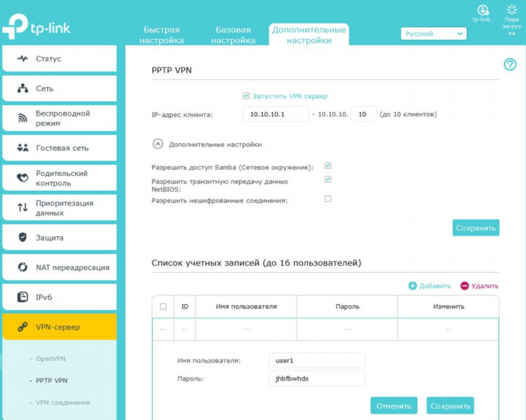Image resolution: width=526 pixels, height=420 pixels.
Task: Open Гостевая сеть menu item
Action: (60, 148)
